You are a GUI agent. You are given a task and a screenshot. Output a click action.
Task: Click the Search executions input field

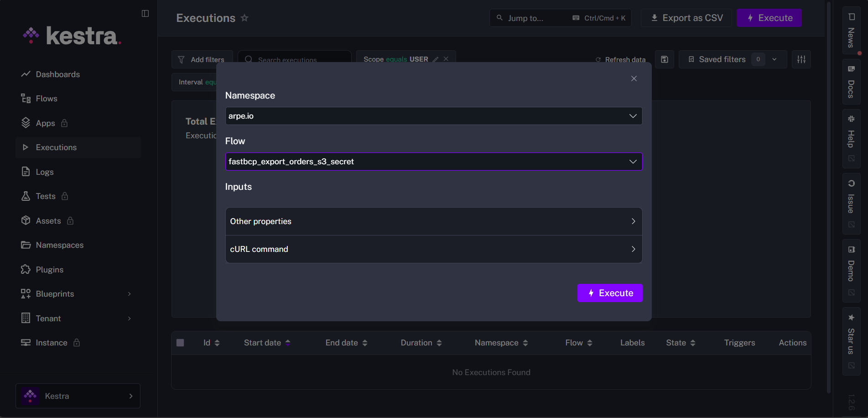pyautogui.click(x=294, y=60)
